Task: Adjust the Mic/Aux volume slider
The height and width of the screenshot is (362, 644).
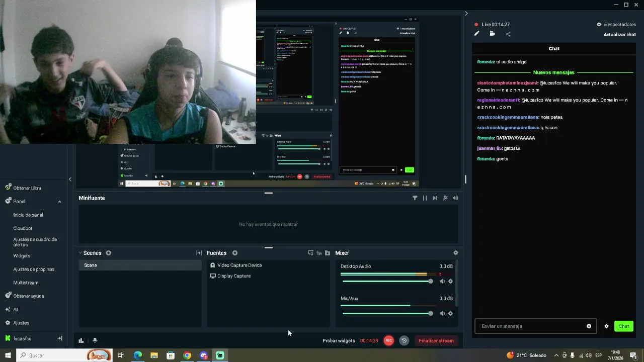Action: point(387,313)
